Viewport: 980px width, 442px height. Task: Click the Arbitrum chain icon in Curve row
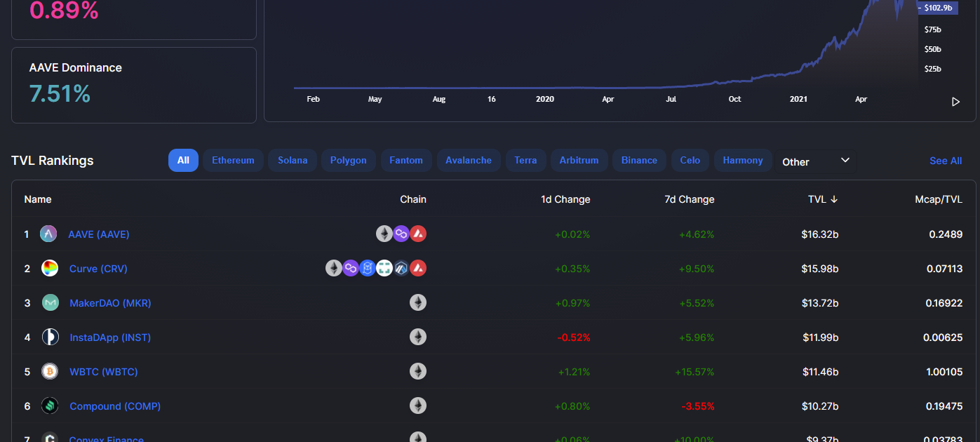click(x=401, y=269)
